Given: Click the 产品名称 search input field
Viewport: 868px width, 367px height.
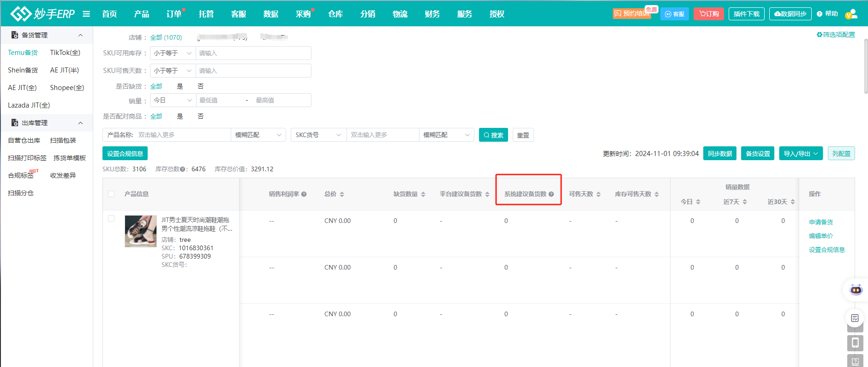Looking at the screenshot, I should (184, 135).
